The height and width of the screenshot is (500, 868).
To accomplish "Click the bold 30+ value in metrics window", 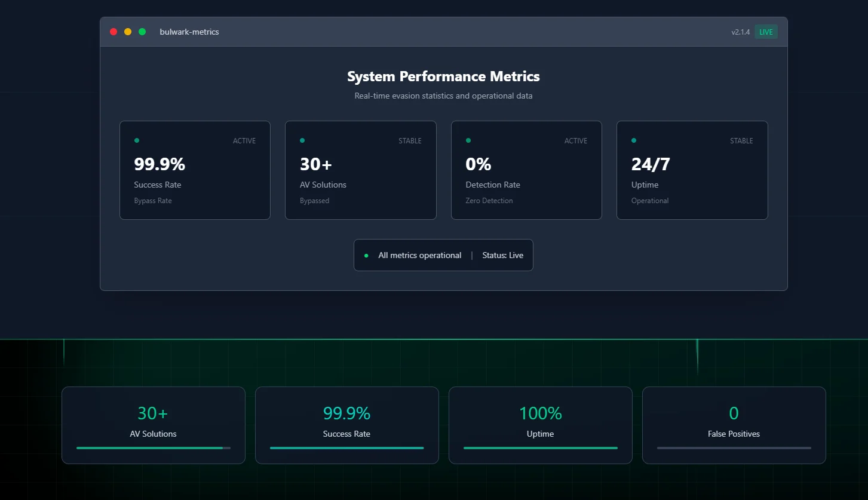I will pos(316,164).
